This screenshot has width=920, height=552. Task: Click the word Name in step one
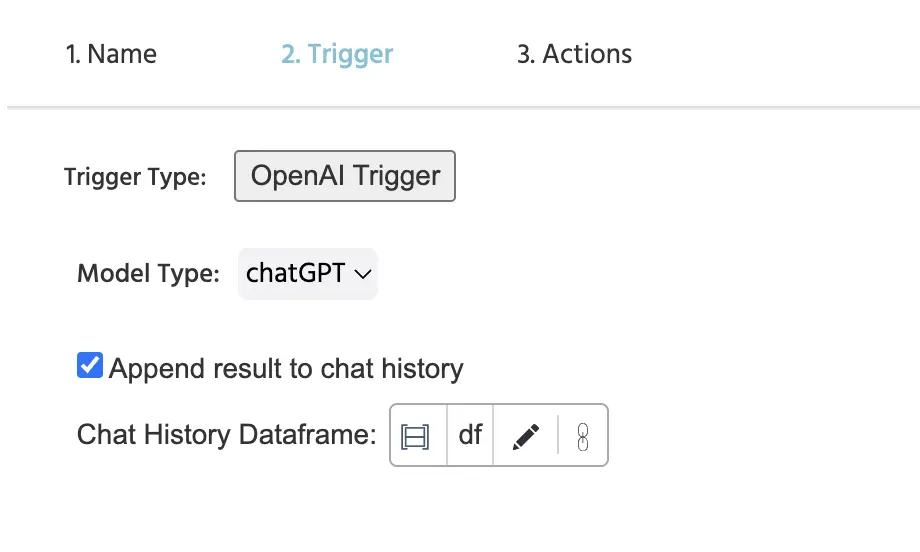(x=122, y=54)
